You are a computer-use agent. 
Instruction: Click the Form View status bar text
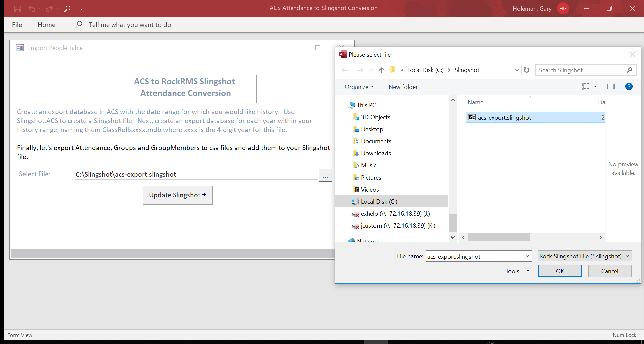click(x=20, y=335)
